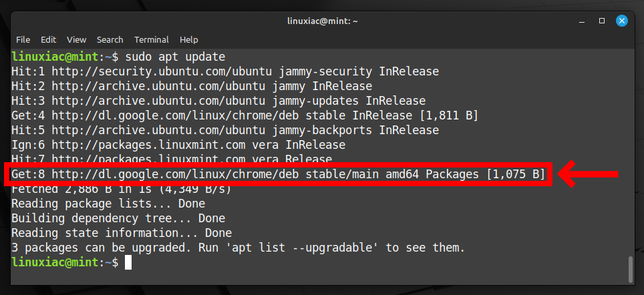Click the terminal vertical scrollbar handle
Viewport: 644px width, 295px height.
(x=631, y=269)
